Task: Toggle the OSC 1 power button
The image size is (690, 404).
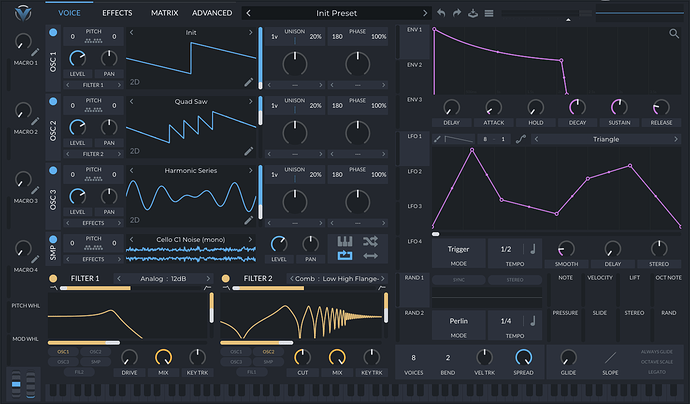Action: (x=54, y=32)
